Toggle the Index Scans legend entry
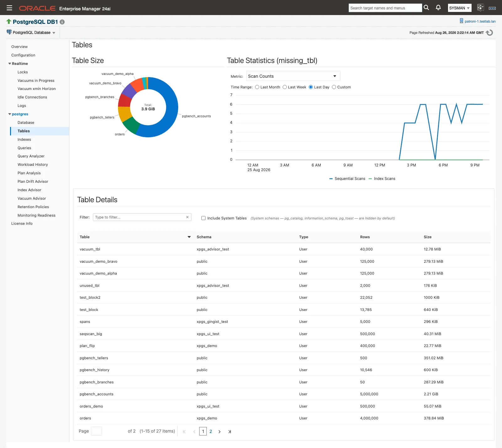 tap(382, 179)
